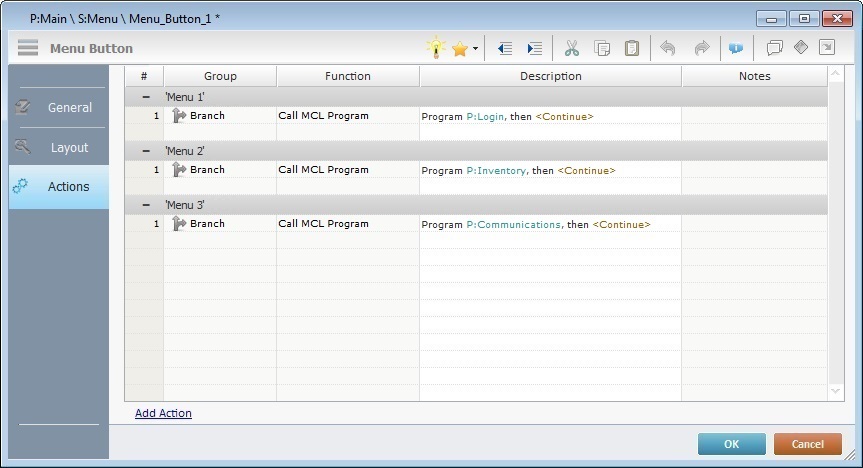Click the blue info bubble icon

click(736, 48)
